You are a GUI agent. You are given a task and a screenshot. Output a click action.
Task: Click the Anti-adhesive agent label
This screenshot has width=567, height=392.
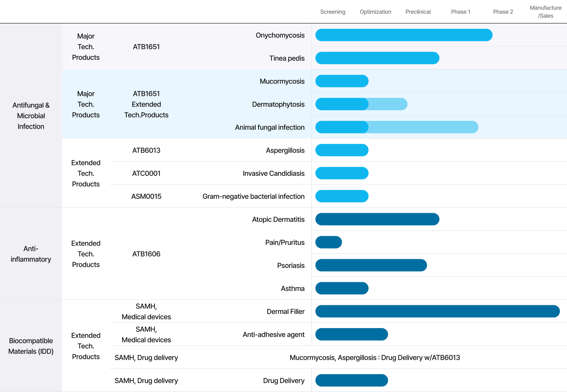click(273, 335)
